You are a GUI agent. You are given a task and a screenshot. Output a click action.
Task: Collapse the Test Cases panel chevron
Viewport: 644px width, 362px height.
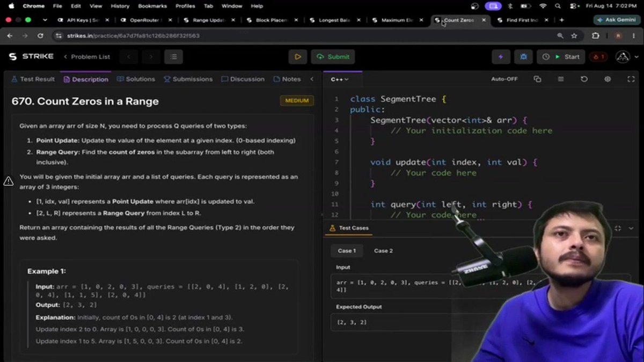click(631, 228)
